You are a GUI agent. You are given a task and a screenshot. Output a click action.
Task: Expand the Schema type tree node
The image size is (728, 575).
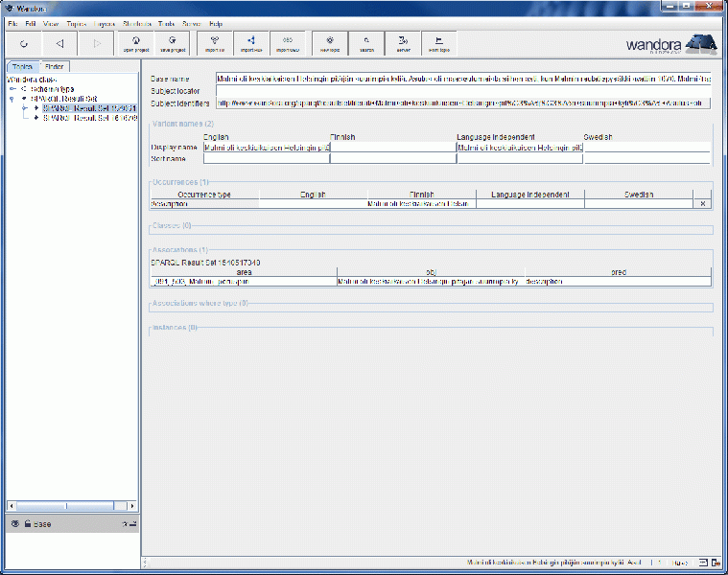pos(12,88)
